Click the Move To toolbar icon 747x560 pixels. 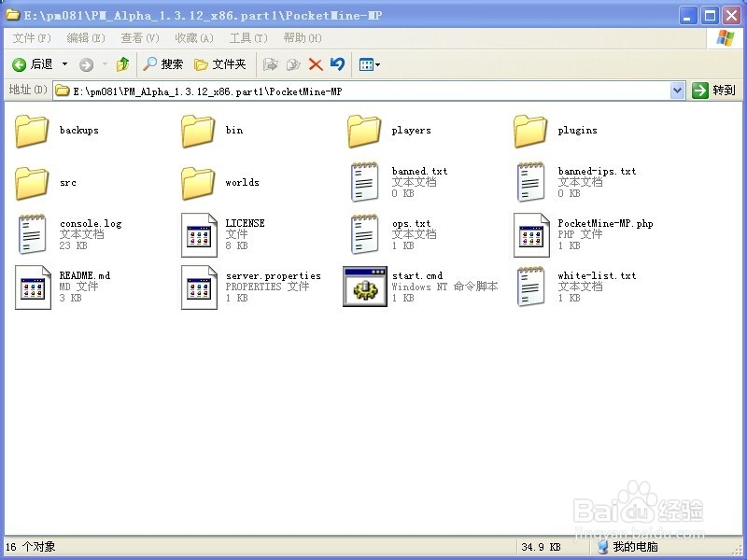point(271,64)
